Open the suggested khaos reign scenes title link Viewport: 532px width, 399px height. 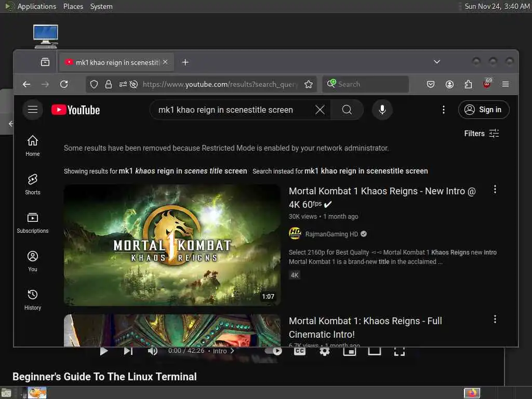click(183, 171)
